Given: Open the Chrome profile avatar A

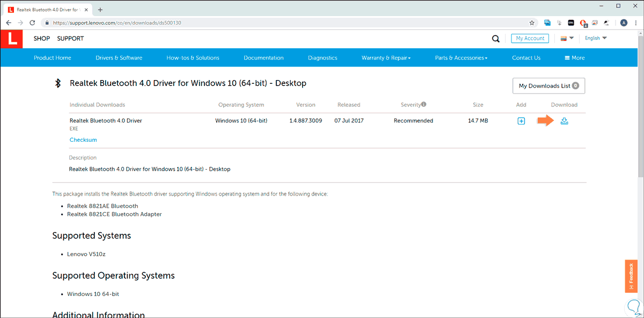Looking at the screenshot, I should click(x=624, y=23).
